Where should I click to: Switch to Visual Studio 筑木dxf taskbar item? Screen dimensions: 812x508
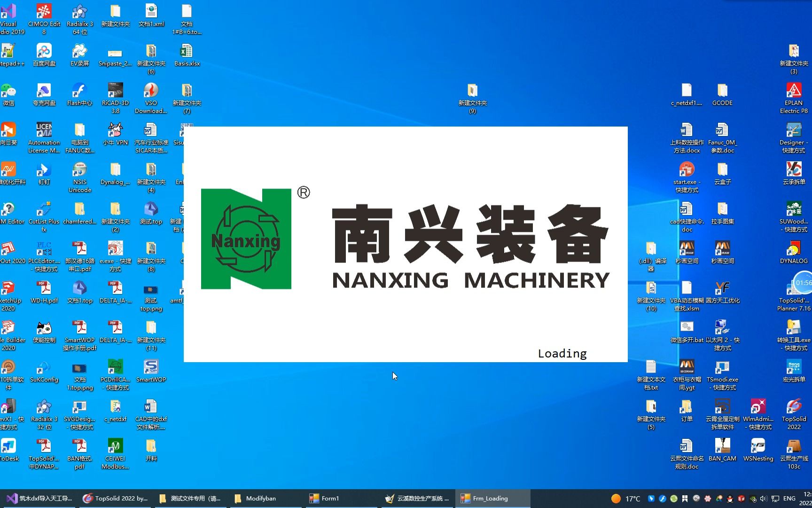pos(39,498)
